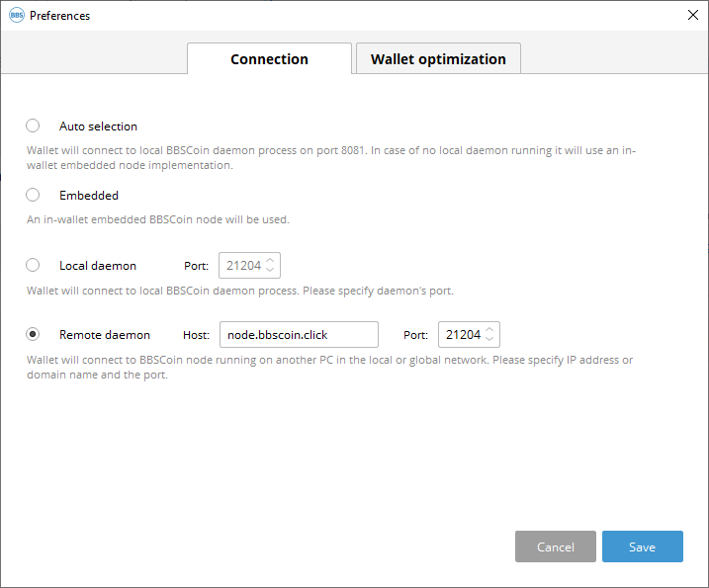Save the connection preferences
Image resolution: width=709 pixels, height=588 pixels.
[x=643, y=546]
